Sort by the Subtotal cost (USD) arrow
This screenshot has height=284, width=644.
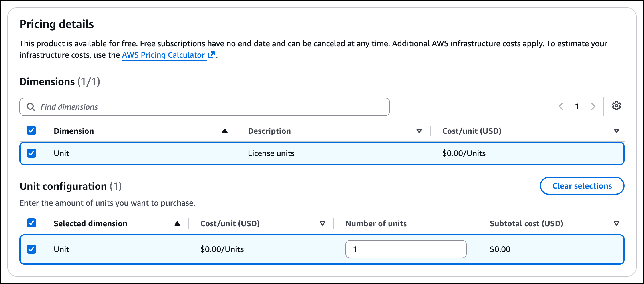617,223
